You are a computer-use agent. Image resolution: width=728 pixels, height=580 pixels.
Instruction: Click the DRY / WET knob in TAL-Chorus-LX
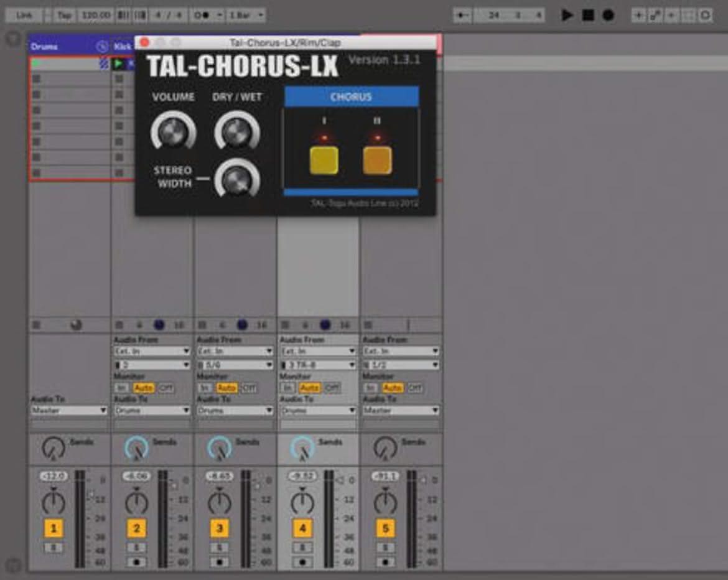[x=237, y=131]
